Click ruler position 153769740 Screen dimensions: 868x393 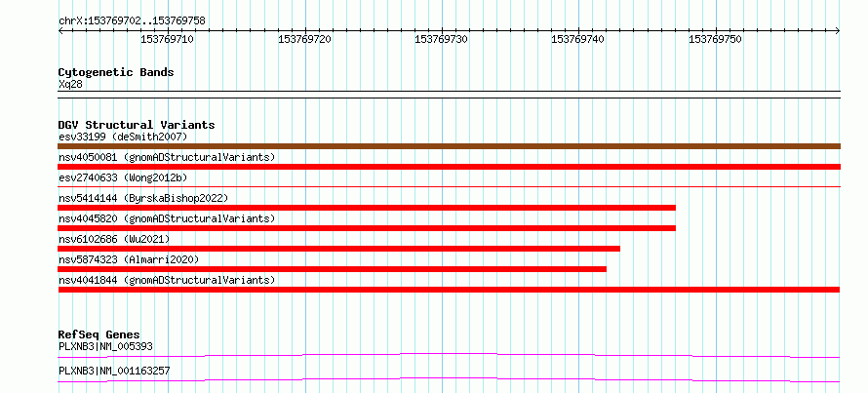578,39
